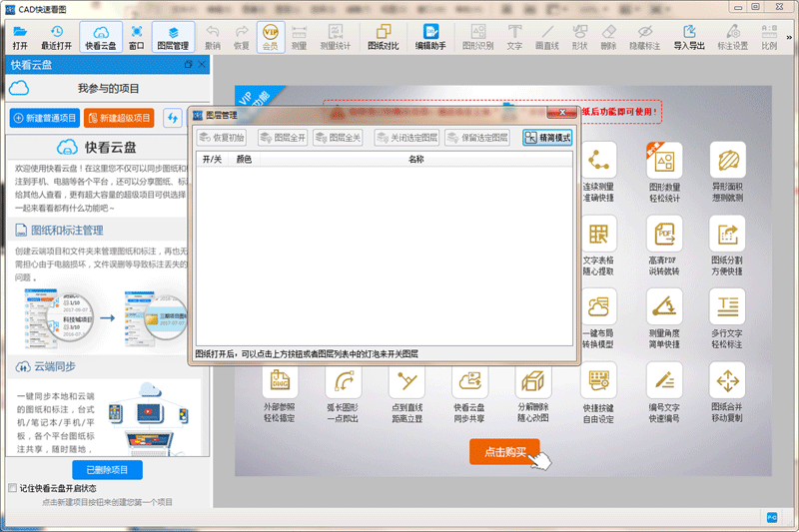Select the 导入导出 import/export tool
The image size is (799, 532).
(x=688, y=38)
